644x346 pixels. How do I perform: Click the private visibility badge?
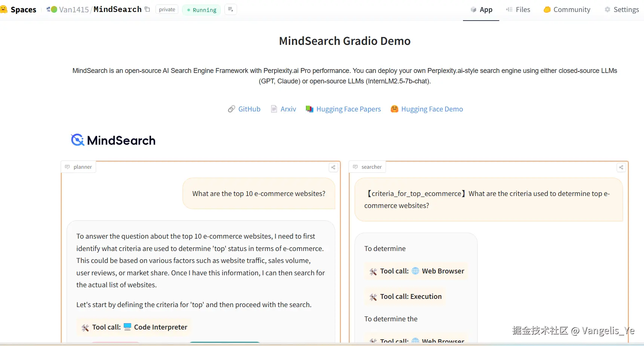pyautogui.click(x=167, y=9)
